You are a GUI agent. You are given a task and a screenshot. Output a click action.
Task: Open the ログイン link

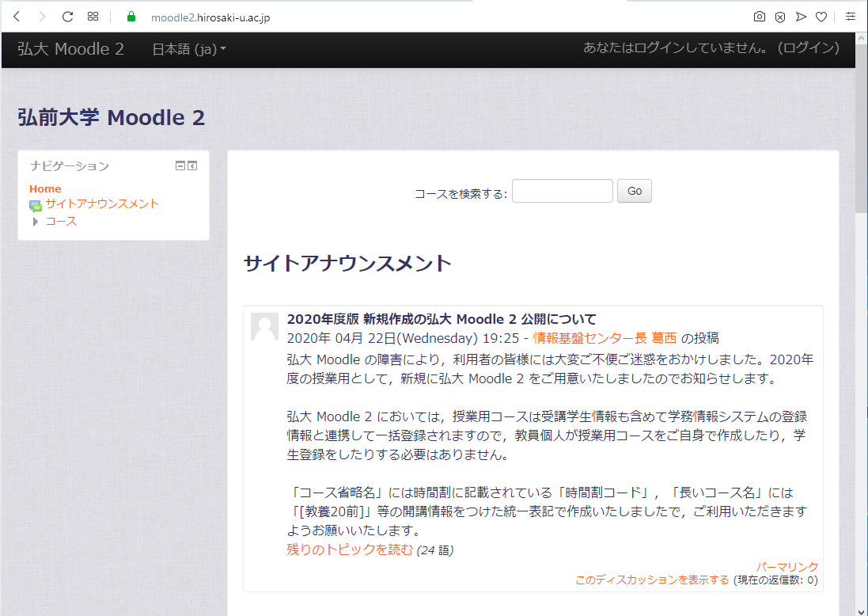tap(808, 49)
